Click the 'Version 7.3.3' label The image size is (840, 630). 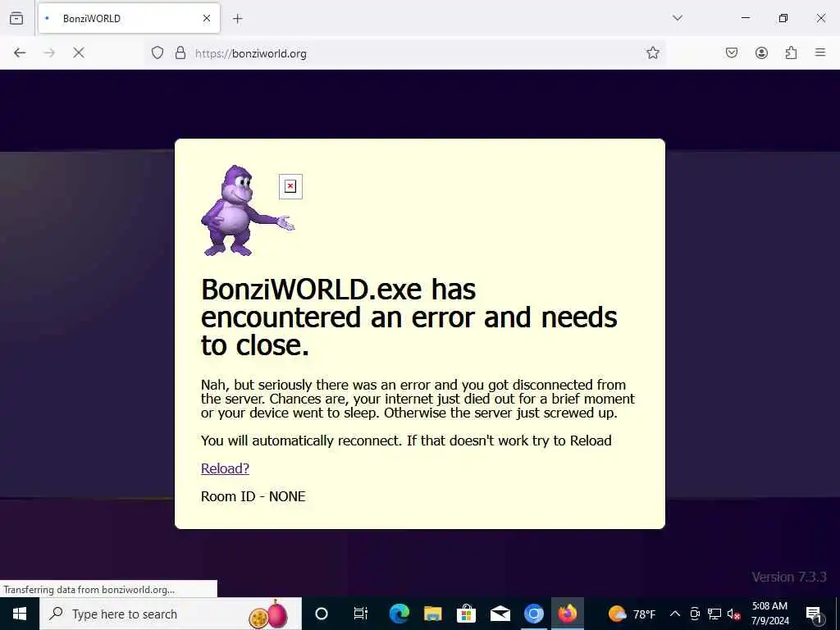tap(788, 577)
